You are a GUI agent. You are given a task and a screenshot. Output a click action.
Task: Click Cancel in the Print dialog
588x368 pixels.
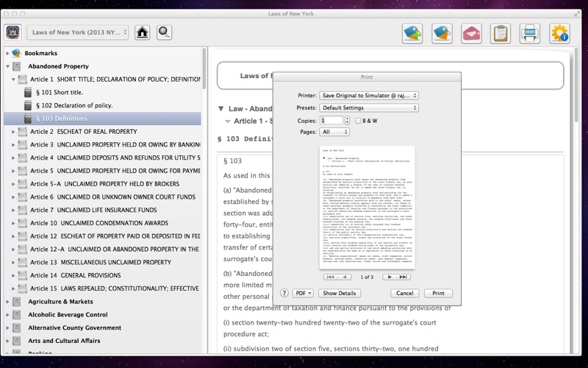pyautogui.click(x=405, y=293)
